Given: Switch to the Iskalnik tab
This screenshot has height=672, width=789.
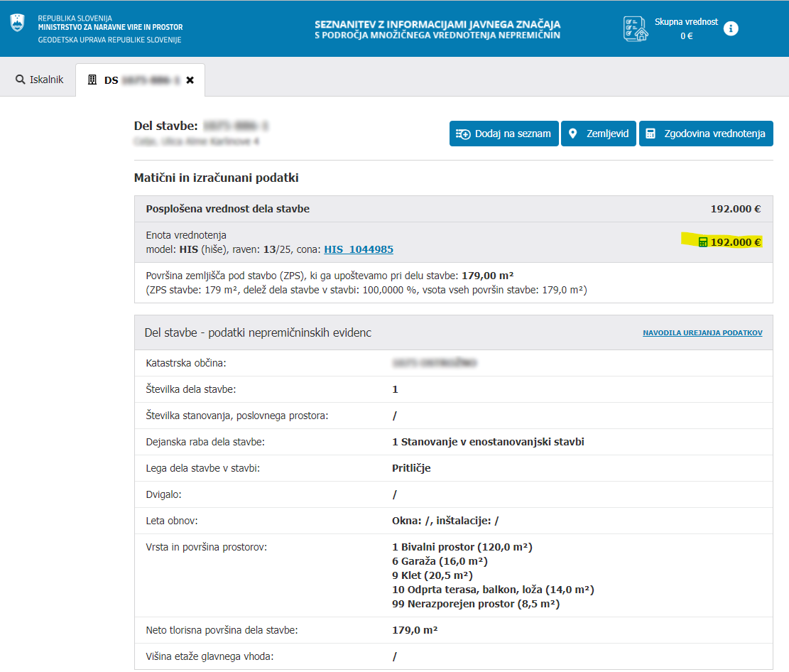Looking at the screenshot, I should (x=40, y=80).
